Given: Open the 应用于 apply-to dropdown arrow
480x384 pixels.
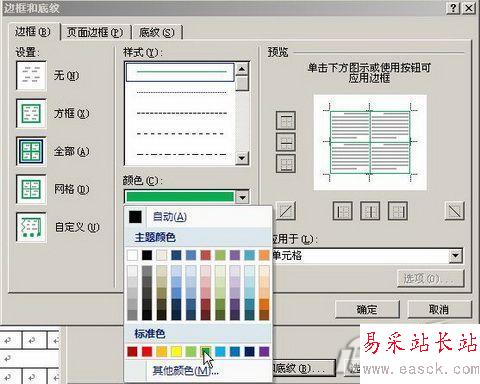Looking at the screenshot, I should click(455, 256).
